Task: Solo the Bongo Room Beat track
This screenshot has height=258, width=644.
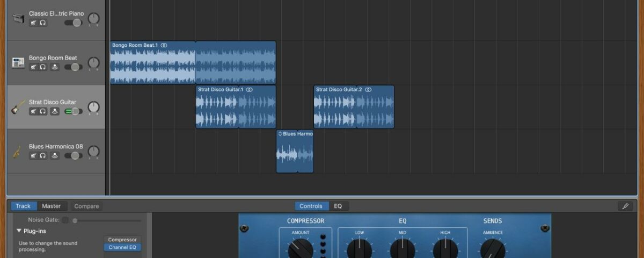Action: (43, 67)
